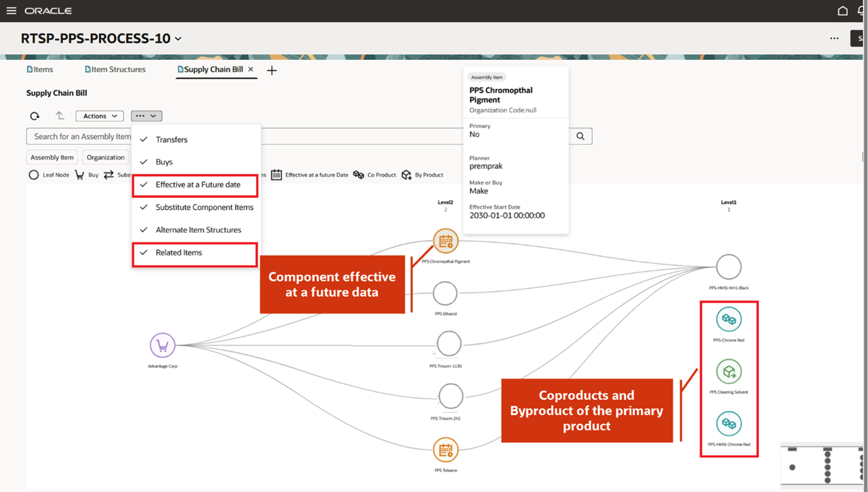Click the Leaf Node legend icon
The width and height of the screenshot is (868, 492).
click(34, 175)
